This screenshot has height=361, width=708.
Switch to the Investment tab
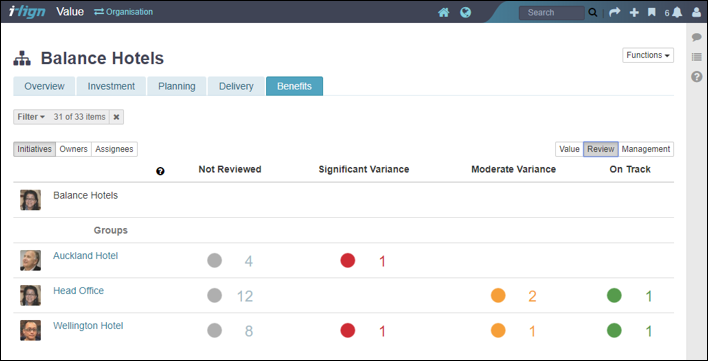click(111, 86)
